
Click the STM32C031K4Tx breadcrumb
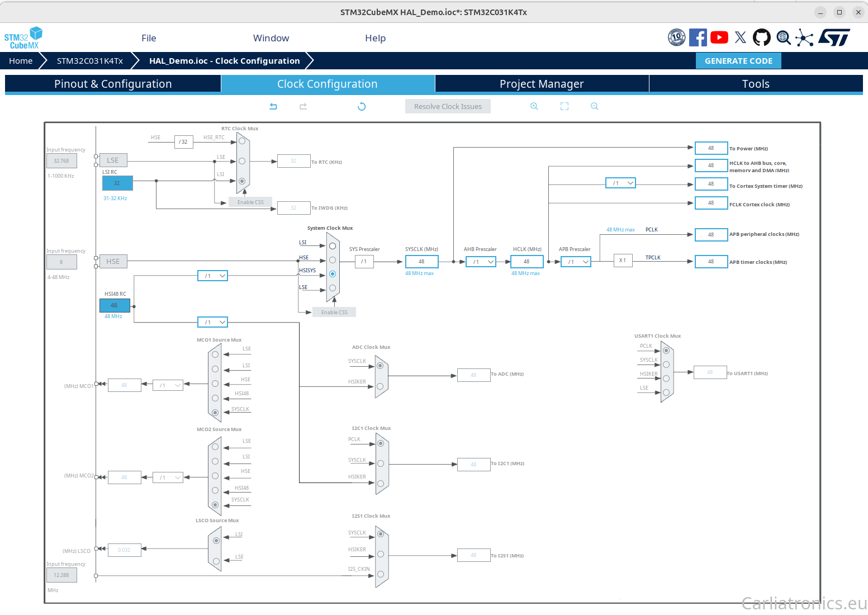[x=90, y=61]
